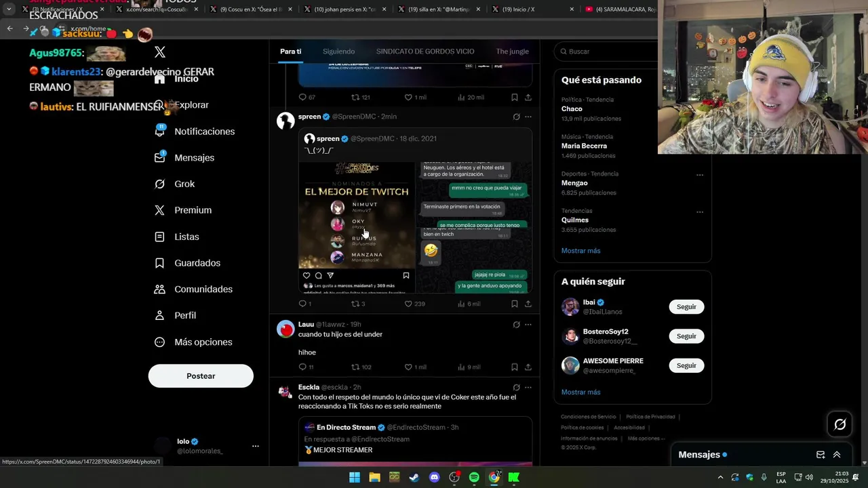This screenshot has height=488, width=868.
Task: Reply to top post with 67 replies
Action: 307,97
